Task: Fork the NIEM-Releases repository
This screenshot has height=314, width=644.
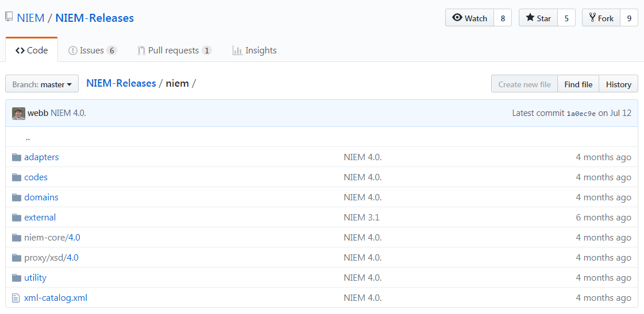Action: click(601, 18)
